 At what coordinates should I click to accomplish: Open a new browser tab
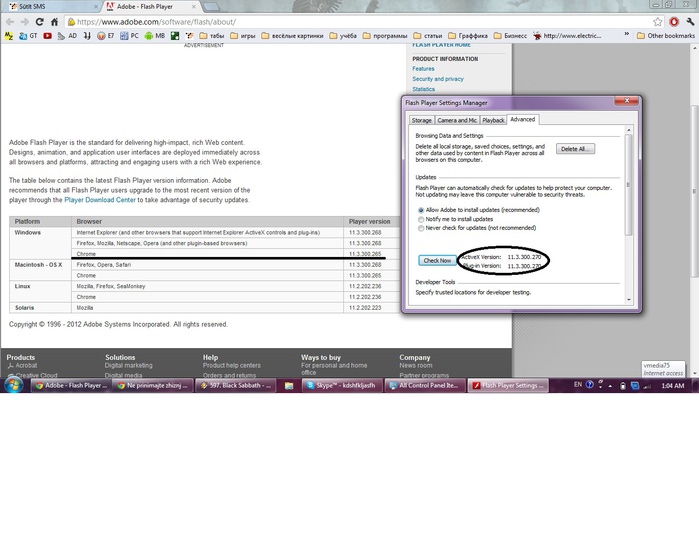click(210, 7)
